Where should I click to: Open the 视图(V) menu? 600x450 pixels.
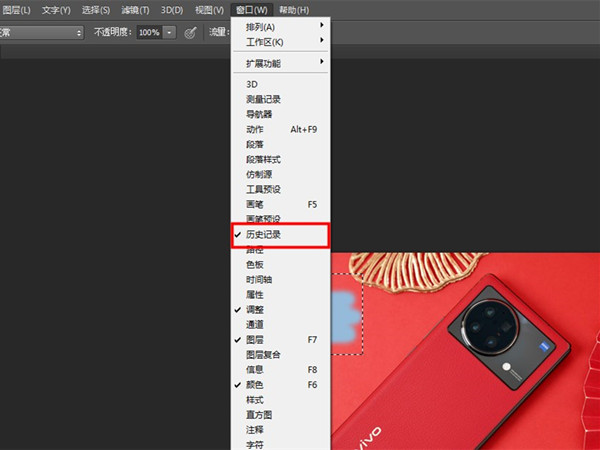click(210, 9)
